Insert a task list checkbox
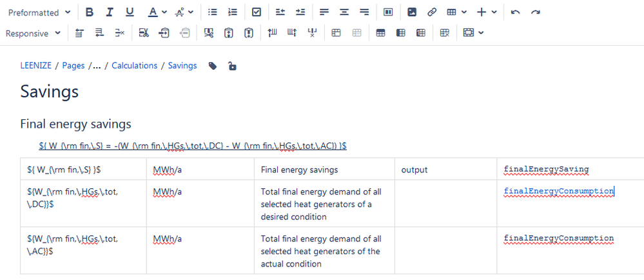The image size is (644, 280). coord(257,12)
